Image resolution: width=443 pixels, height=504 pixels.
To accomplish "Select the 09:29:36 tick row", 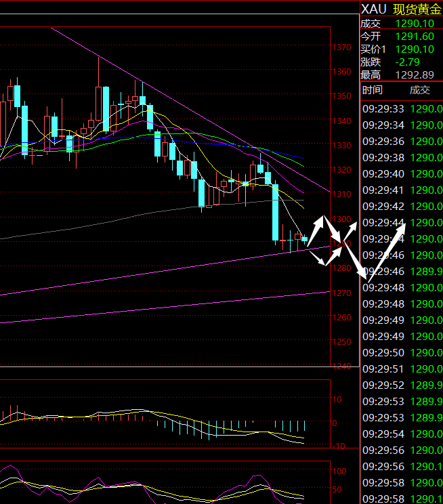I will (402, 142).
